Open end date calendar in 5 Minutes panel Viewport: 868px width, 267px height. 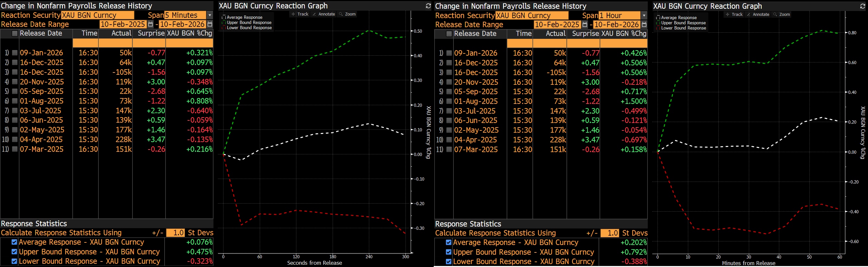click(x=210, y=24)
